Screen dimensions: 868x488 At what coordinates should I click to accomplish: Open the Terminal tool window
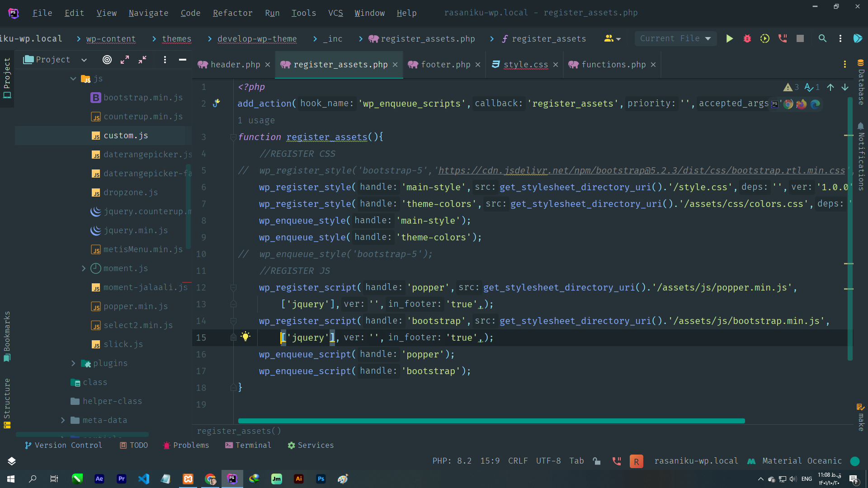248,445
